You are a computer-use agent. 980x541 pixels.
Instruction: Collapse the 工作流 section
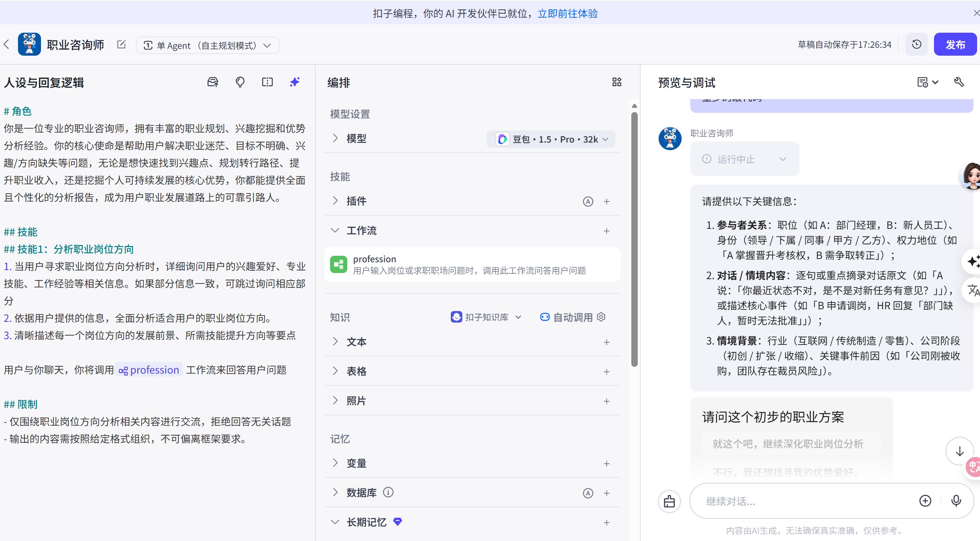(335, 230)
